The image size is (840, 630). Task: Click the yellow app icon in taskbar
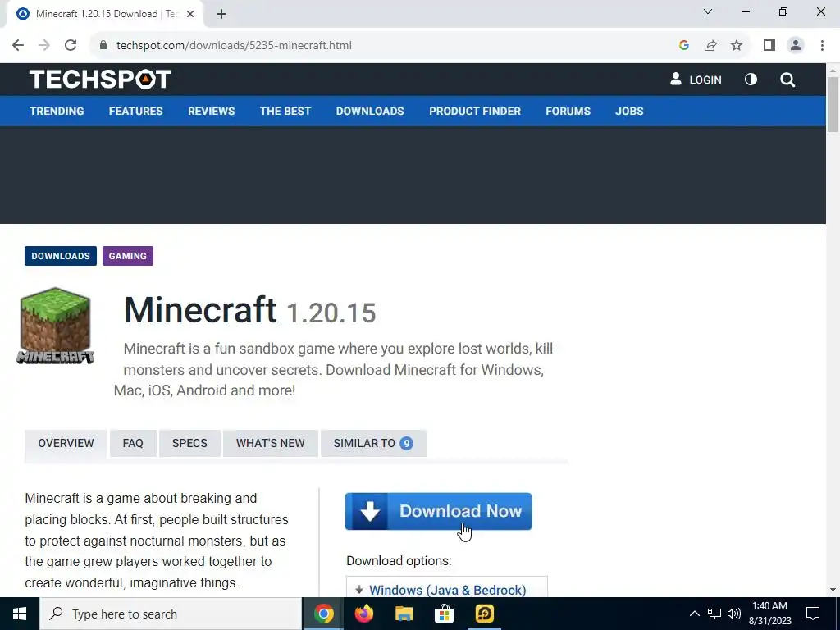(x=484, y=614)
